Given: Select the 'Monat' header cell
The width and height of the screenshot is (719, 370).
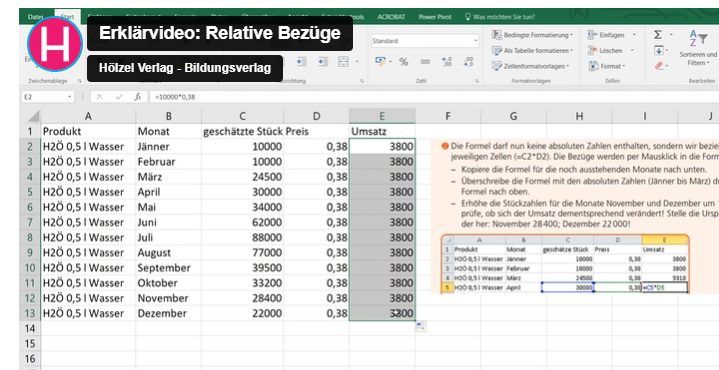Looking at the screenshot, I should 169,132.
